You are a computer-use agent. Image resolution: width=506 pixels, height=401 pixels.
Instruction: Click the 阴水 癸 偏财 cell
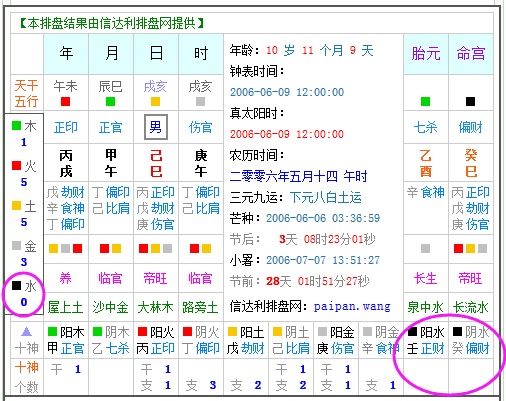(x=471, y=340)
